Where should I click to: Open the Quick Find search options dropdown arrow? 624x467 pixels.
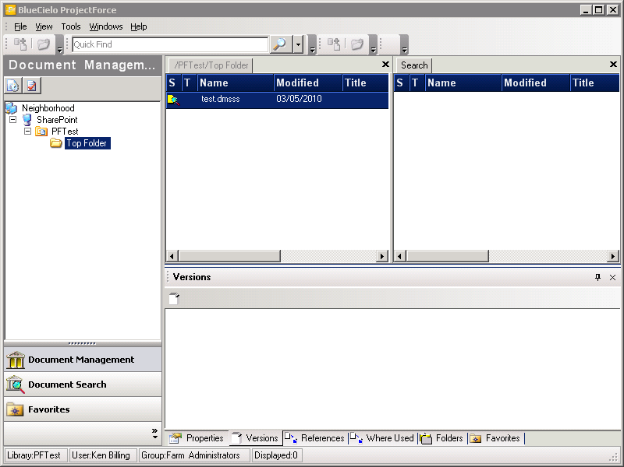(x=298, y=44)
